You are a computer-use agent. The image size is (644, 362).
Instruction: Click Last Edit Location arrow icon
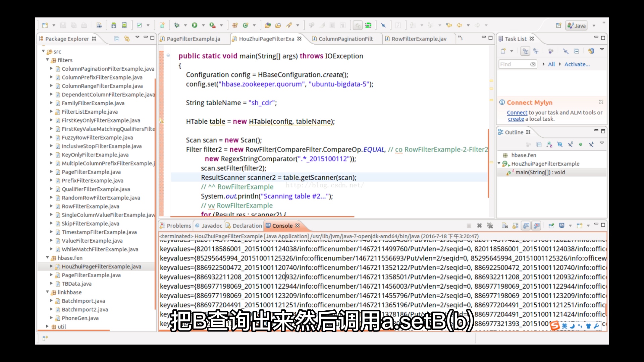click(449, 25)
